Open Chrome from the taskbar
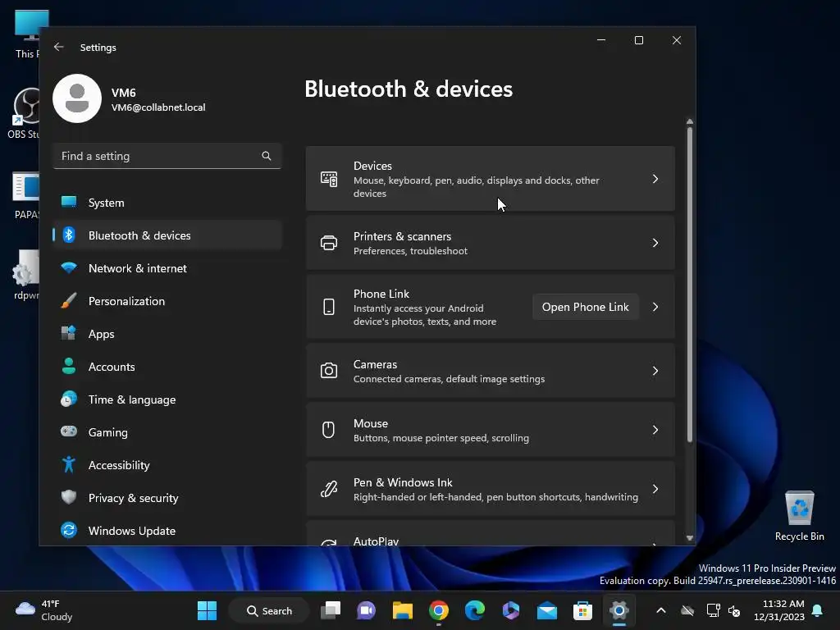 439,610
